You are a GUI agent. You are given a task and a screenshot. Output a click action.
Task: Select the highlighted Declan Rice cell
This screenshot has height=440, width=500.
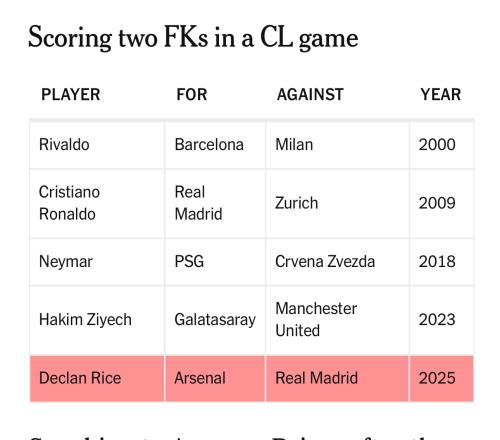click(97, 378)
